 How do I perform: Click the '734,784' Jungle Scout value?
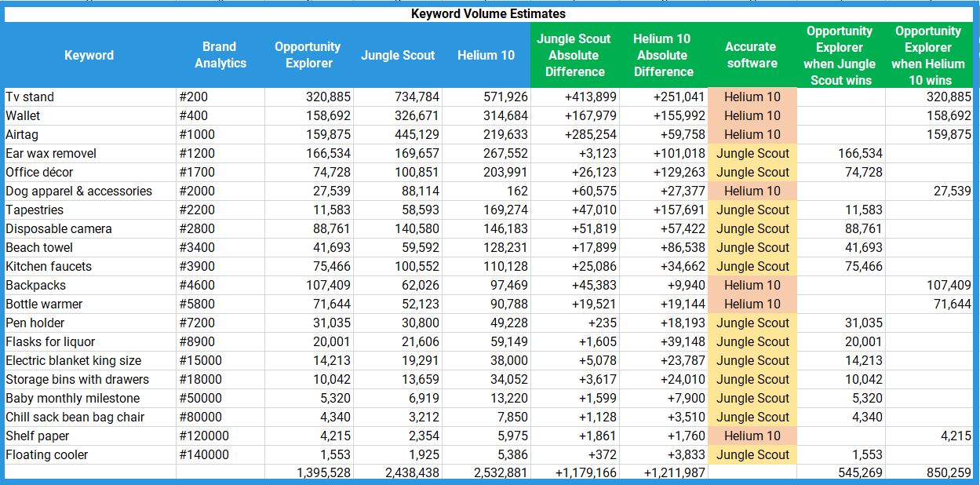pyautogui.click(x=398, y=97)
